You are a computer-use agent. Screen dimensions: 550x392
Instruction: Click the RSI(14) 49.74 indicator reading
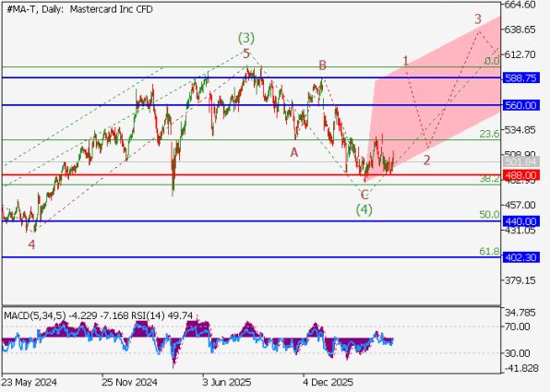[x=162, y=316]
